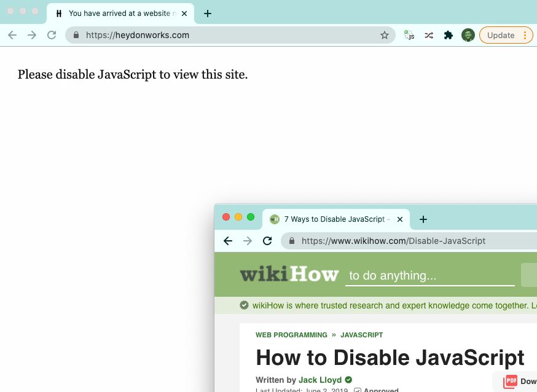The width and height of the screenshot is (537, 392).
Task: Open the JAVASCRIPT breadcrumb link
Action: click(362, 335)
